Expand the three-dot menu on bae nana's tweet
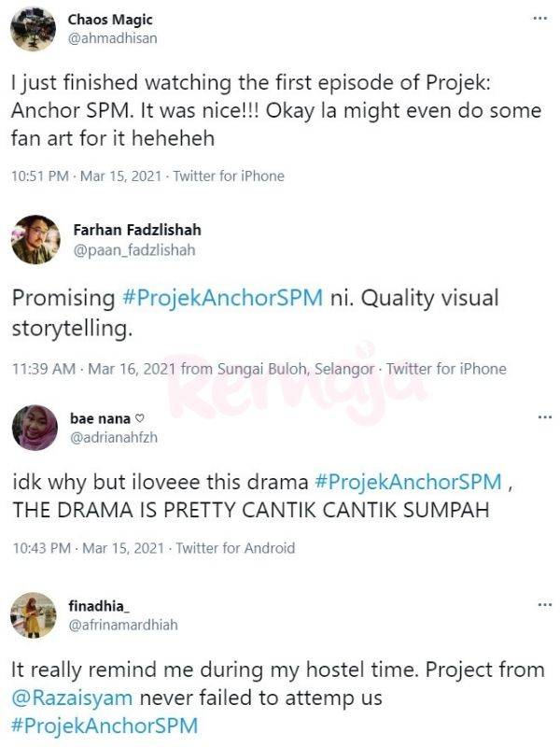Viewport: 560px width, 747px height. tap(540, 417)
